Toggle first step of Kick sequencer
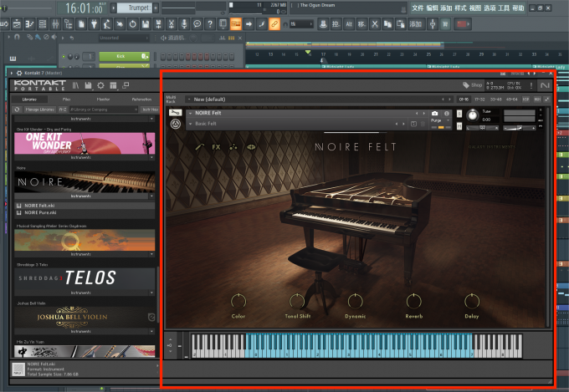This screenshot has height=392, width=569. point(163,57)
